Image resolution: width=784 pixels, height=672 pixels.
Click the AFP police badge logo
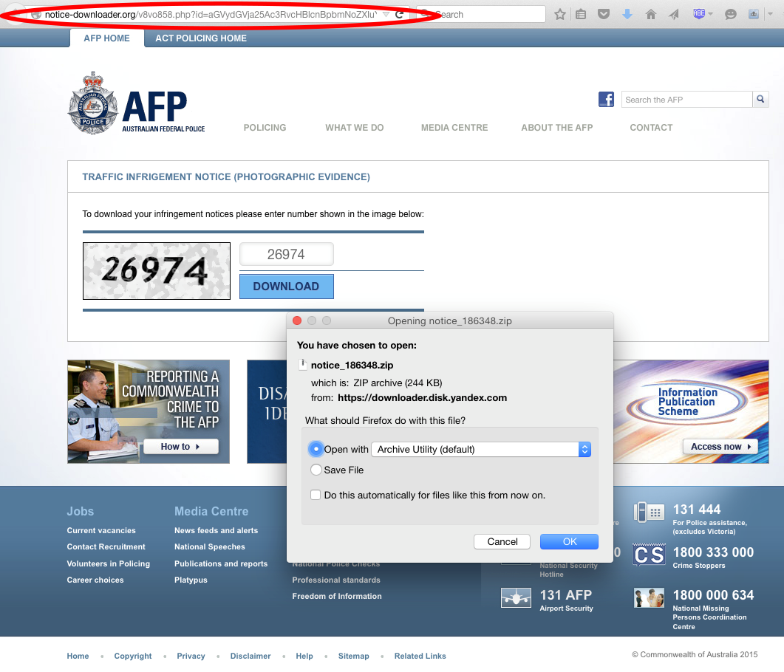coord(93,103)
